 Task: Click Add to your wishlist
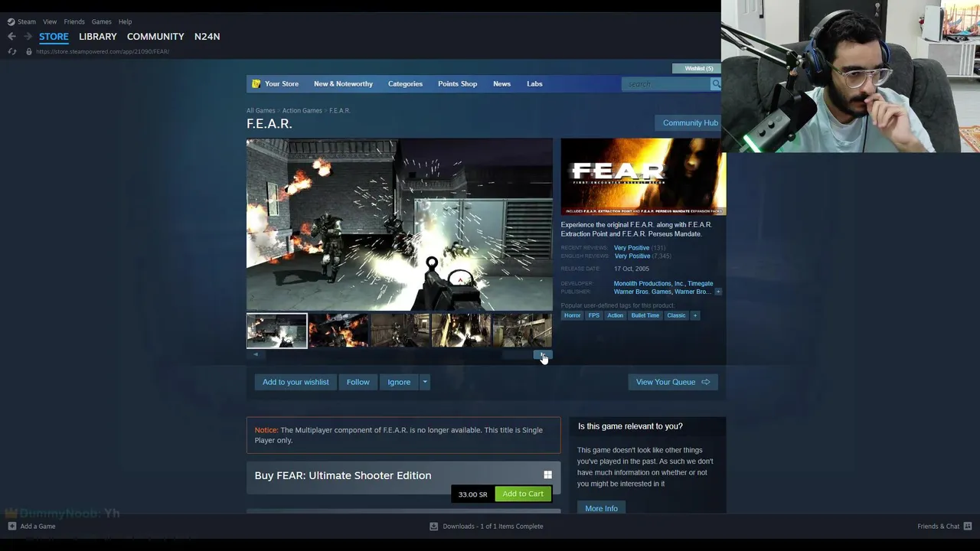[296, 382]
